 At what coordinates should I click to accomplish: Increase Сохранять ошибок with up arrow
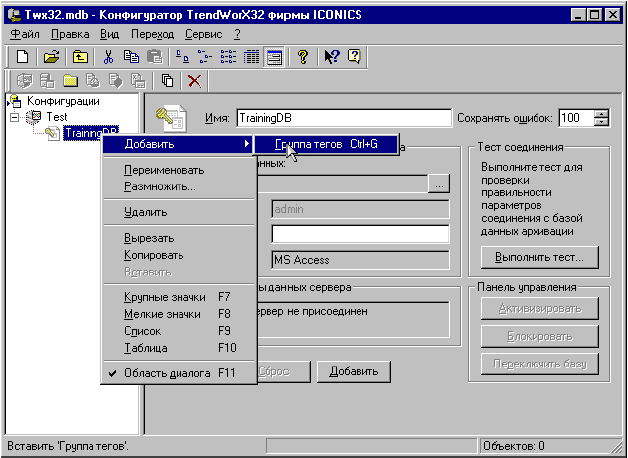pyautogui.click(x=601, y=114)
